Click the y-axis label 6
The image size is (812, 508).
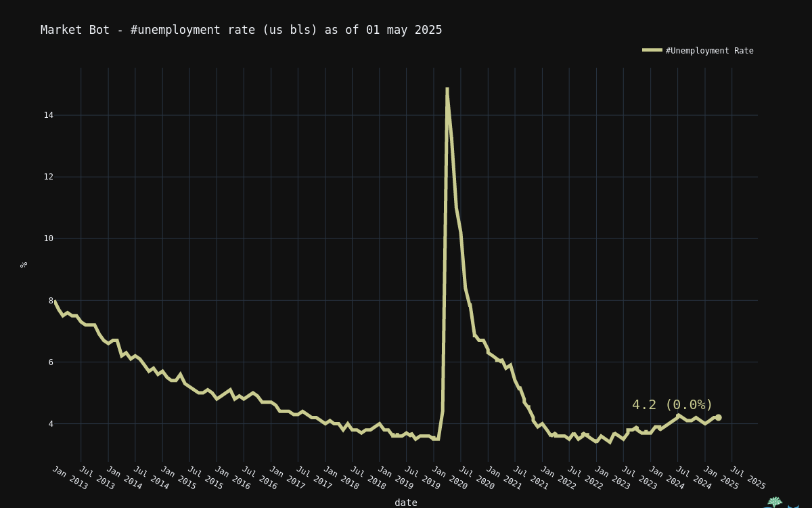pos(51,362)
